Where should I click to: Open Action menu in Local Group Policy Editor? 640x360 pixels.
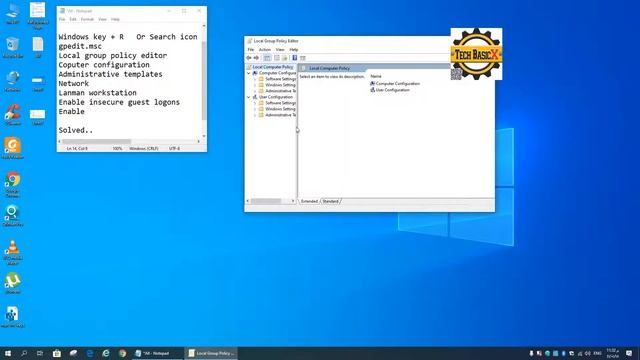tap(264, 49)
